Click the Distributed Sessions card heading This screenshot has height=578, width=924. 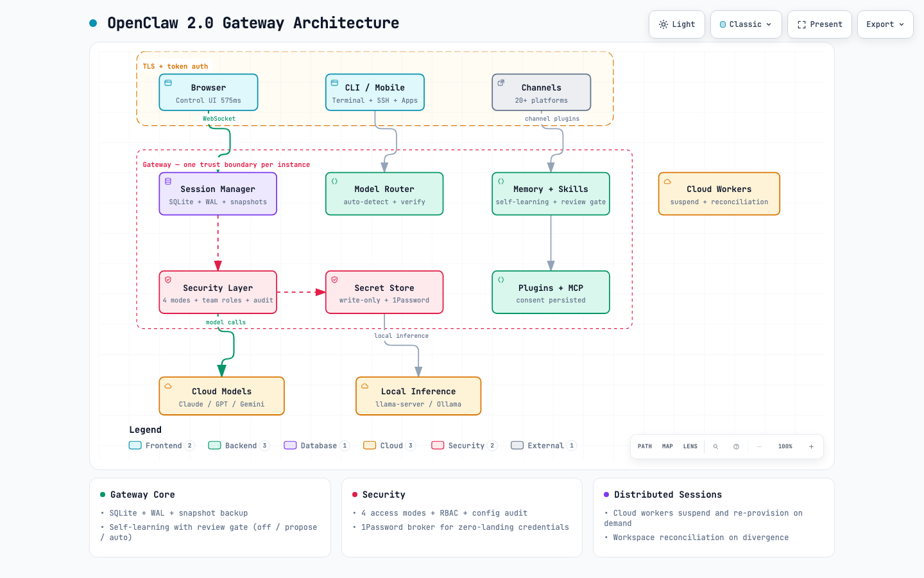coord(668,495)
